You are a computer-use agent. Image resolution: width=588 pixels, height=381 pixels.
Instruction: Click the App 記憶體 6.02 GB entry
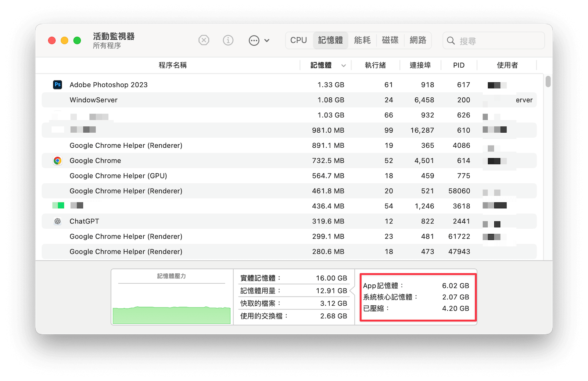[416, 286]
